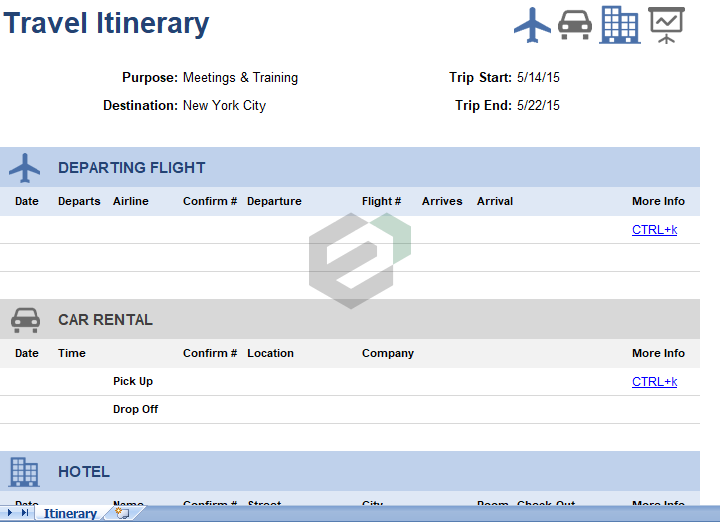Select the Destination cell New York City
The image size is (720, 523).
[x=224, y=105]
